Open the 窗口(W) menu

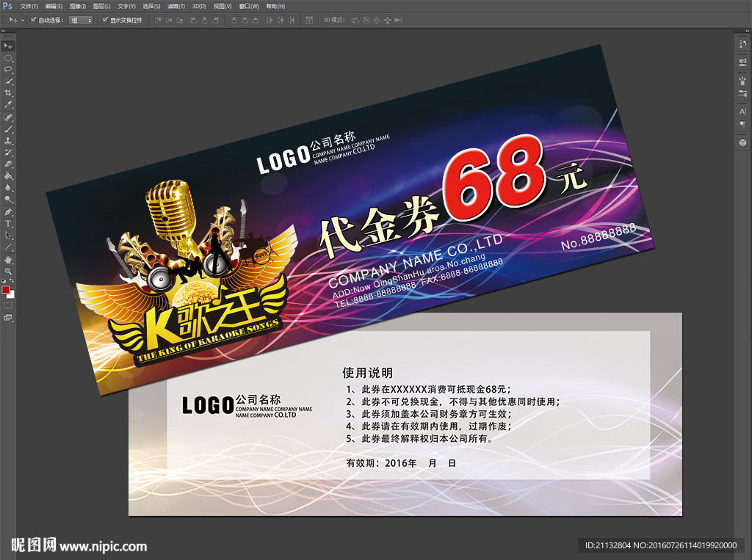point(249,6)
